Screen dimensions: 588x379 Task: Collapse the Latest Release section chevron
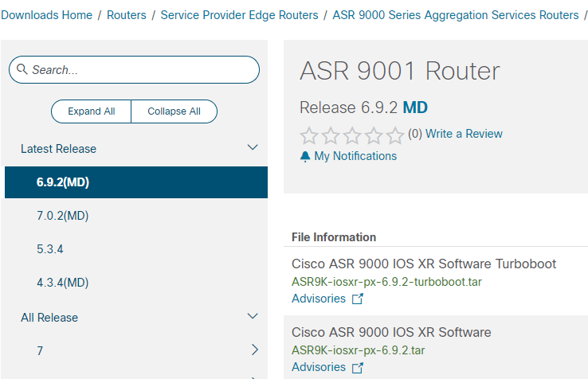pyautogui.click(x=253, y=147)
